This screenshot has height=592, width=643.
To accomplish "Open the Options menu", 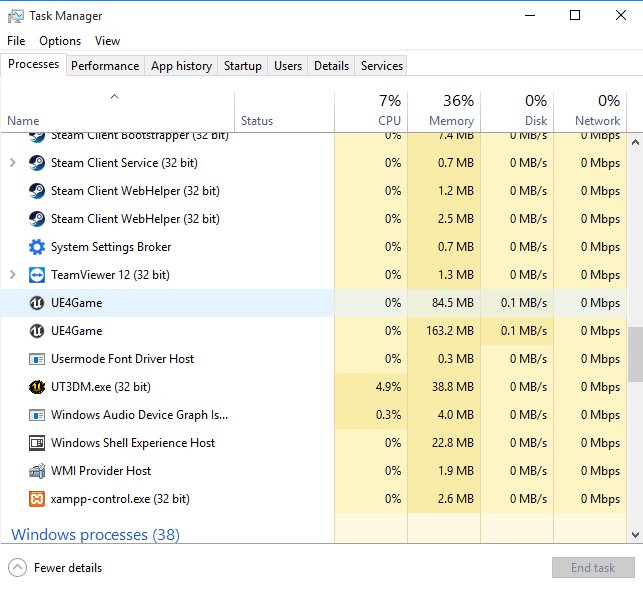I will pos(60,41).
